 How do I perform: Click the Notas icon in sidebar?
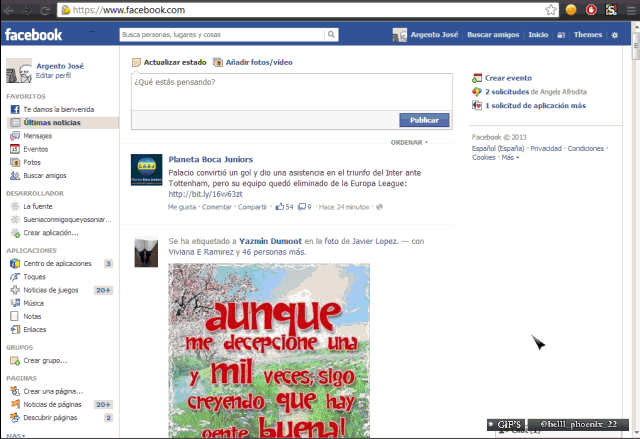pyautogui.click(x=15, y=316)
